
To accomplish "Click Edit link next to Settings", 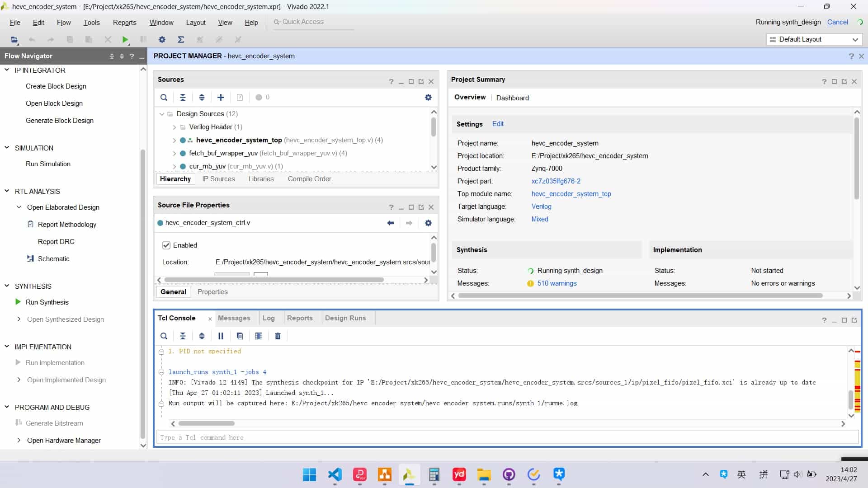I will click(x=498, y=124).
